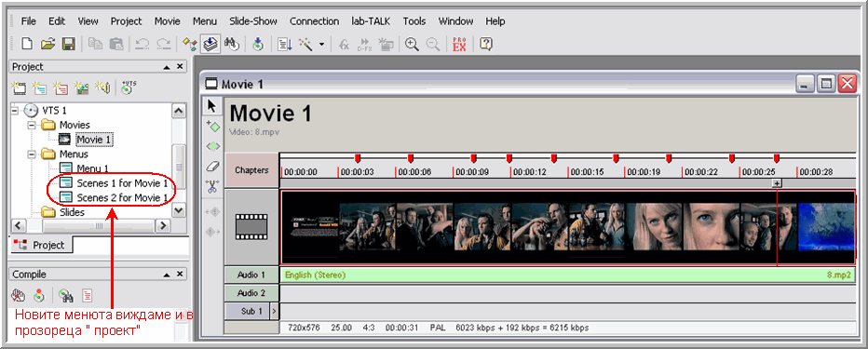The height and width of the screenshot is (349, 868).
Task: Select the Zoom in magnifier icon
Action: pyautogui.click(x=412, y=45)
